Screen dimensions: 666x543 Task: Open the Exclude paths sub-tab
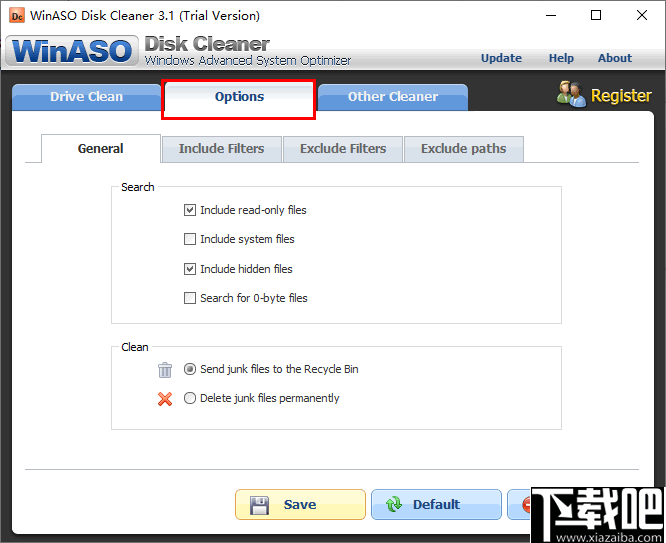(x=463, y=149)
